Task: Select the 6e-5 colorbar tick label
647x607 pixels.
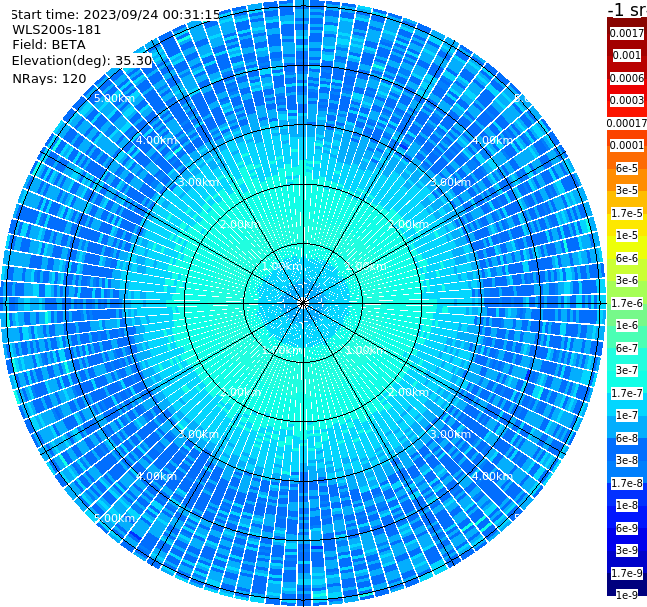Action: (x=627, y=168)
